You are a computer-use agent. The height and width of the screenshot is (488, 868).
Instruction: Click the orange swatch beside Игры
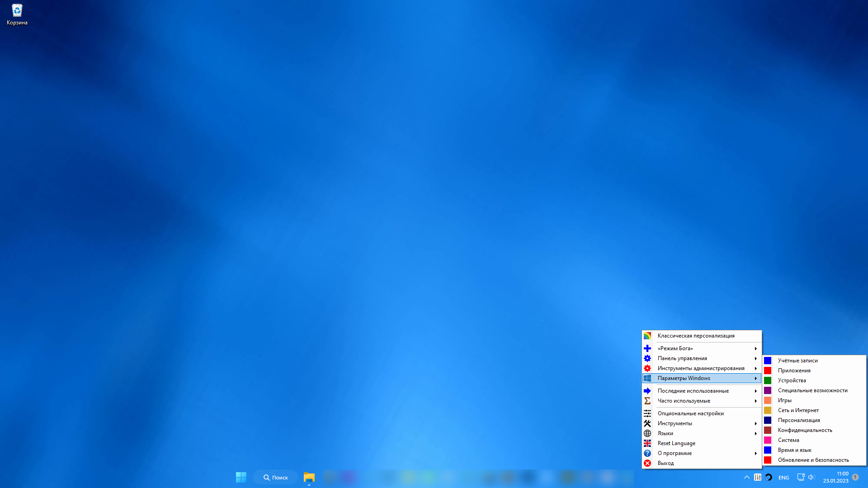[768, 400]
